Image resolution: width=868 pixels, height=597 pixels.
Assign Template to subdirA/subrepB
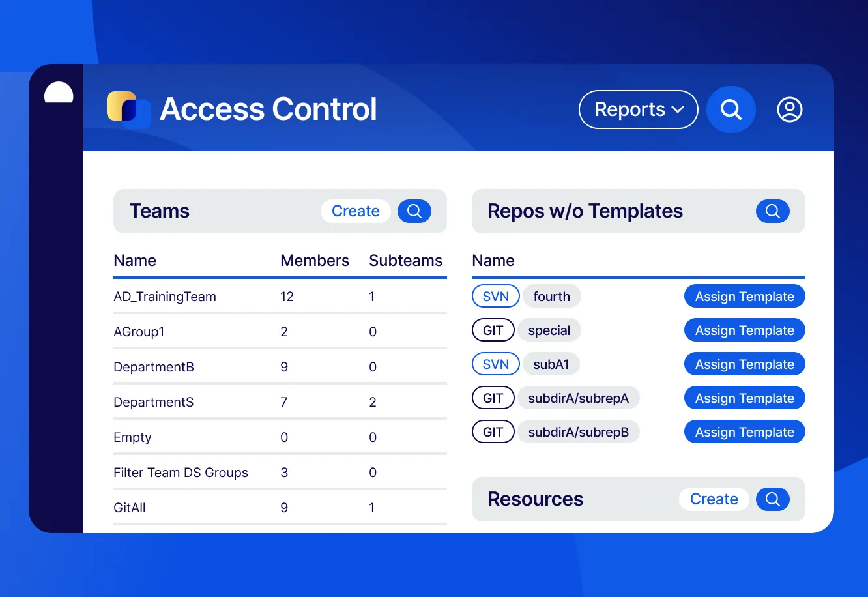[x=745, y=432]
